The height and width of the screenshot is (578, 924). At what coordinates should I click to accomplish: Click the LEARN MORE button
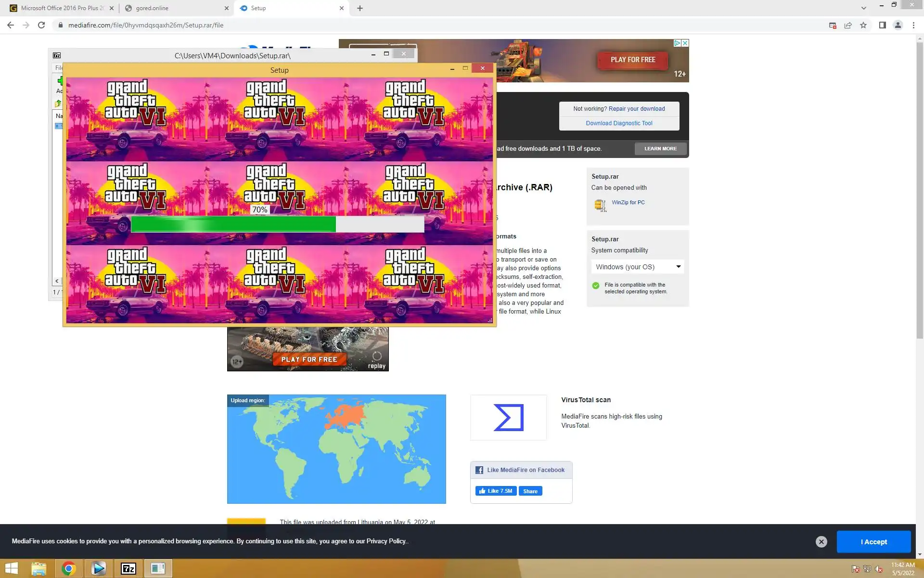660,149
